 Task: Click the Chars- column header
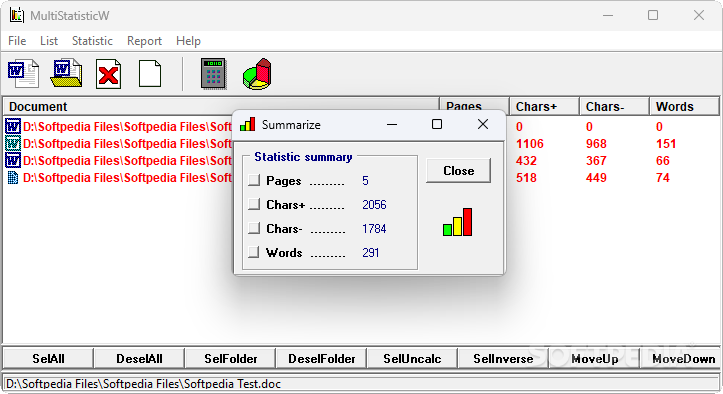pos(614,107)
